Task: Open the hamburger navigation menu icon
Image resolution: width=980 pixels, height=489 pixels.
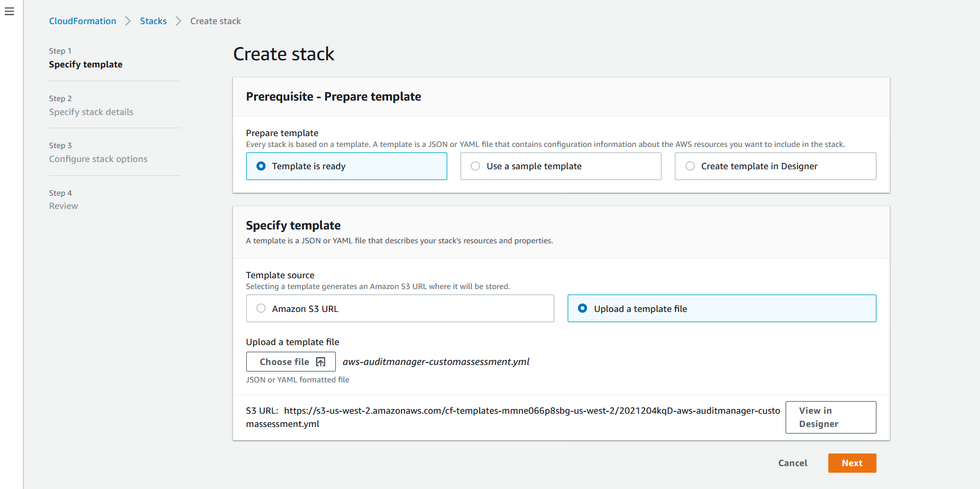Action: pyautogui.click(x=9, y=11)
